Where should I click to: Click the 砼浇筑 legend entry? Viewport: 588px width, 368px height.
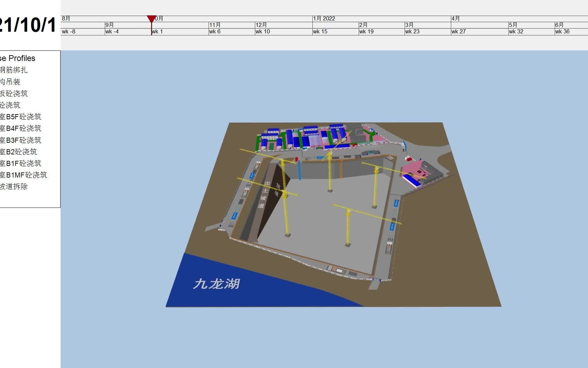[x=11, y=105]
